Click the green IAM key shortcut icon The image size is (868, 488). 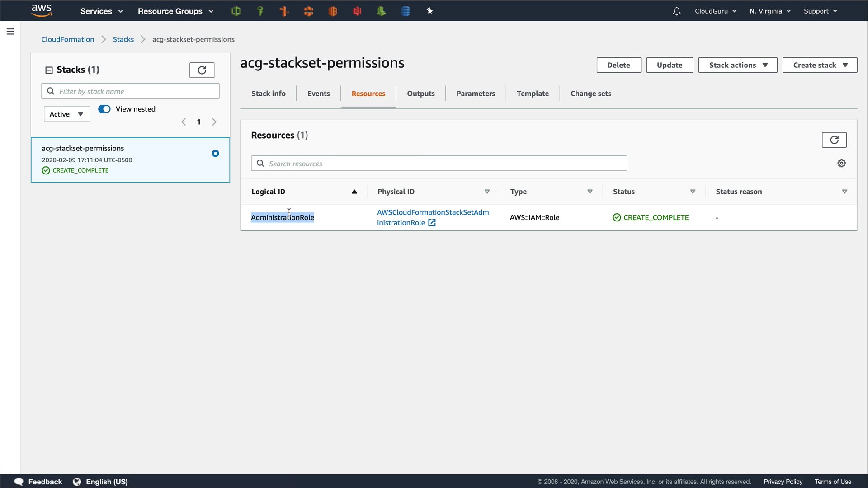(260, 11)
